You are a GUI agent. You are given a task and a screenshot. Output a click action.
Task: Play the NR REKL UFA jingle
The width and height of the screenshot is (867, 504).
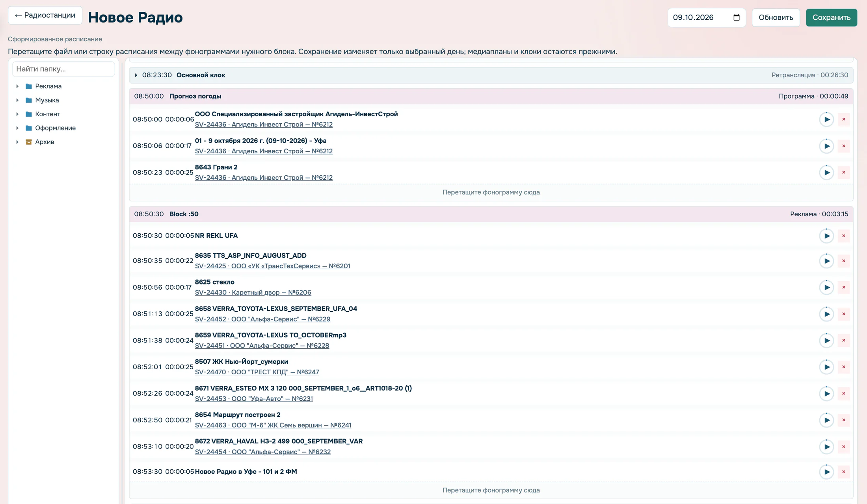click(x=826, y=236)
